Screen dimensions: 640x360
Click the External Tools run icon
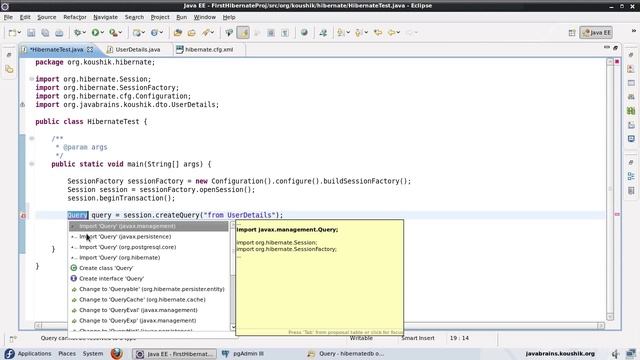pyautogui.click(x=113, y=33)
